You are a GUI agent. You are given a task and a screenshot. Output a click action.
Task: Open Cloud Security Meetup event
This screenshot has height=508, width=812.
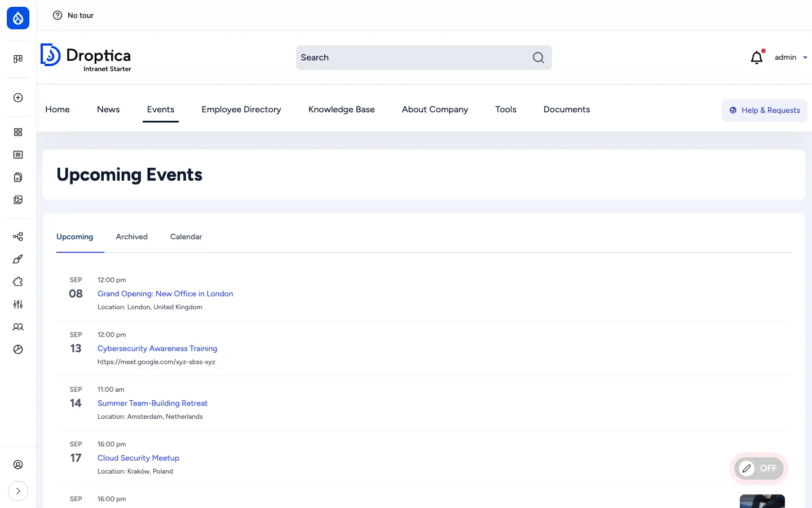tap(138, 458)
